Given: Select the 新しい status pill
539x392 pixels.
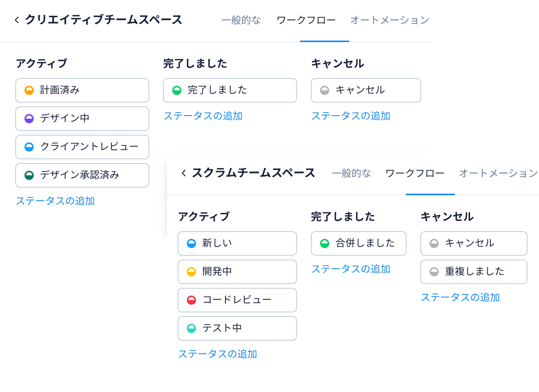Looking at the screenshot, I should 237,243.
